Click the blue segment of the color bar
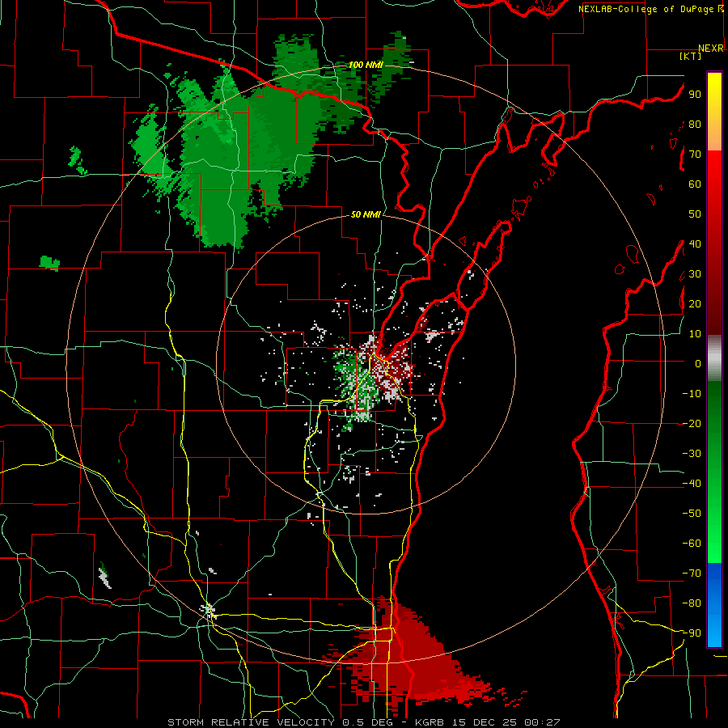Screen dimensions: 728x728 point(714,605)
